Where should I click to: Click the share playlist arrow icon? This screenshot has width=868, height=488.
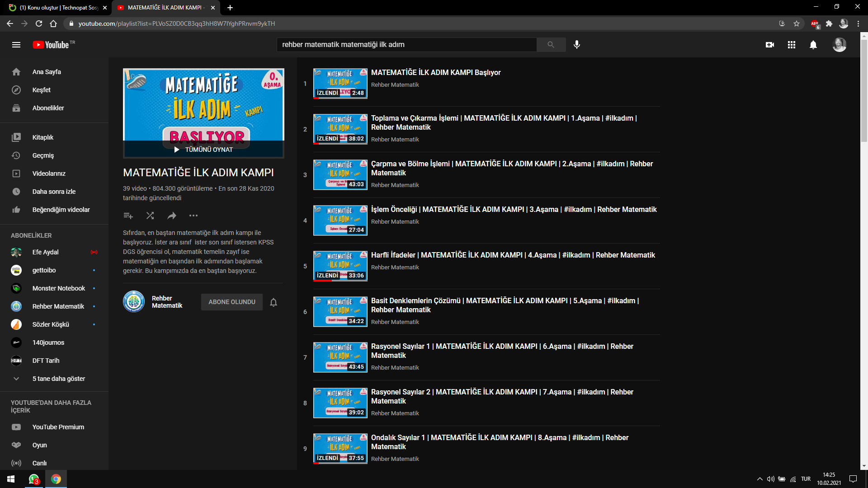click(172, 216)
